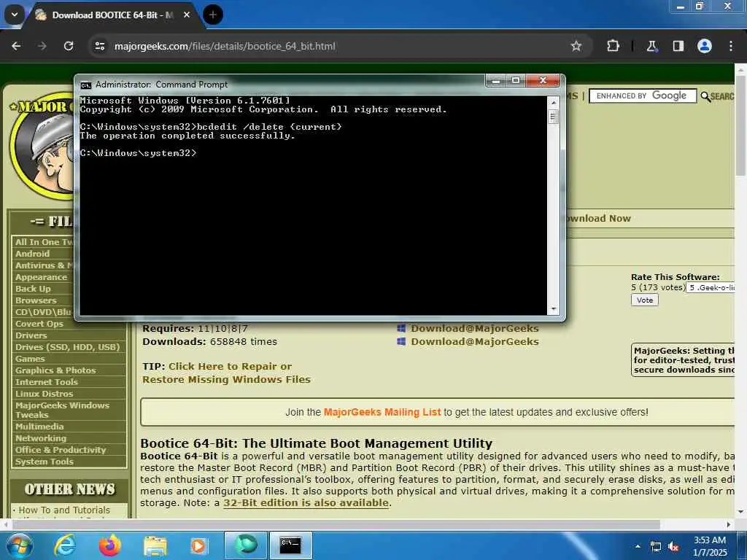
Task: Open the Office & Productivity category
Action: click(61, 450)
